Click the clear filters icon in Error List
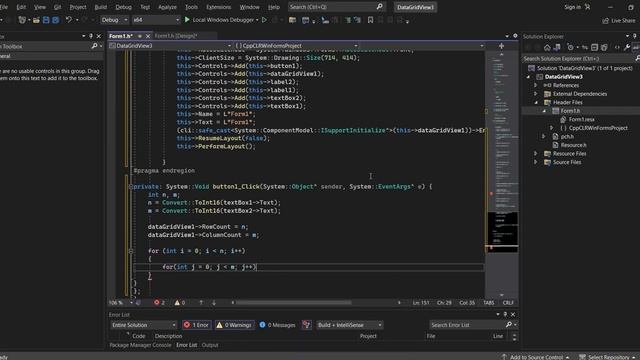Image resolution: width=640 pixels, height=360 pixels. pyautogui.click(x=307, y=325)
